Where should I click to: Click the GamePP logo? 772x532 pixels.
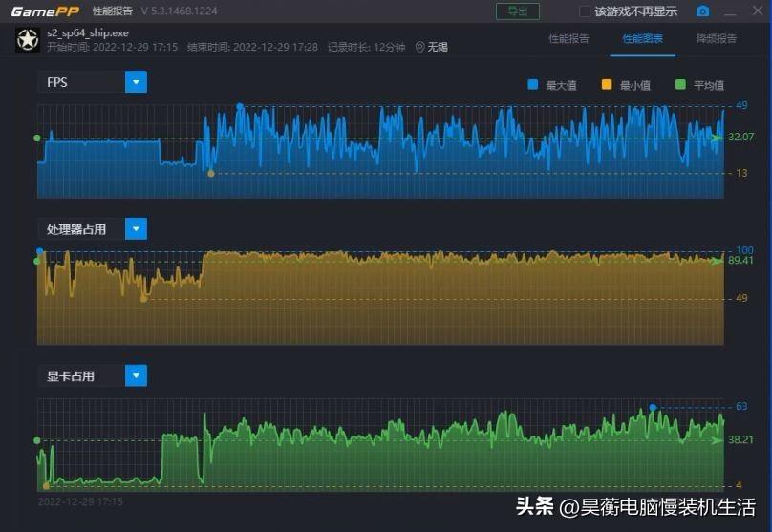click(45, 11)
